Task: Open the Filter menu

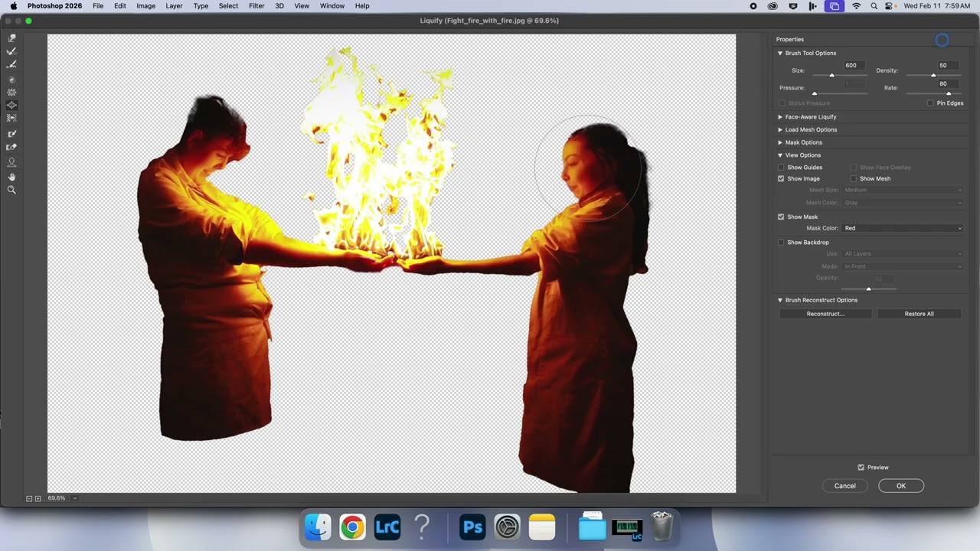Action: coord(256,6)
